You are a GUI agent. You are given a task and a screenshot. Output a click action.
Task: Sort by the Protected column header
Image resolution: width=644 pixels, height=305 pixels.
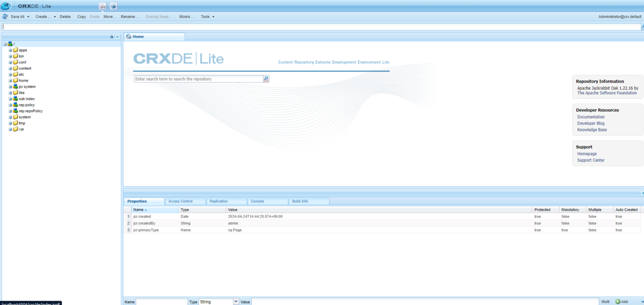tap(545, 209)
